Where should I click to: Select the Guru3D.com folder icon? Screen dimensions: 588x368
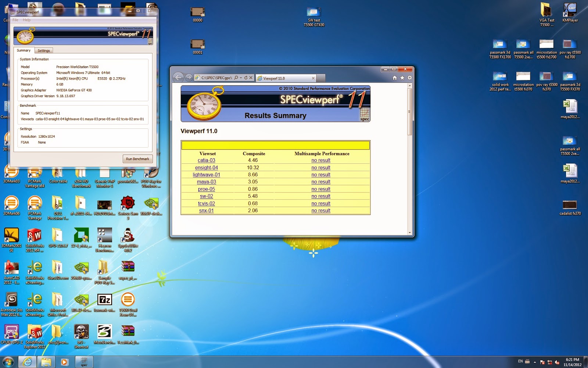58,270
